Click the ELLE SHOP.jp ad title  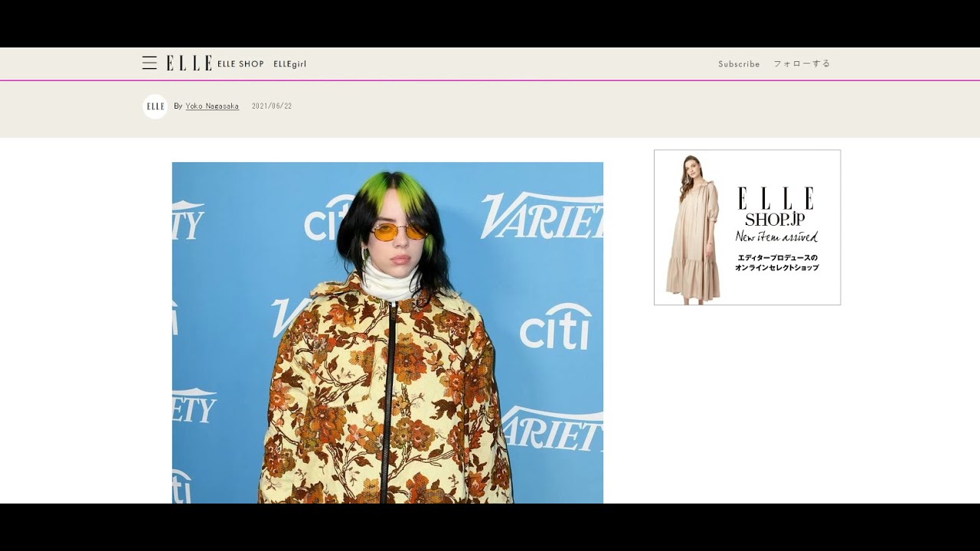(776, 207)
